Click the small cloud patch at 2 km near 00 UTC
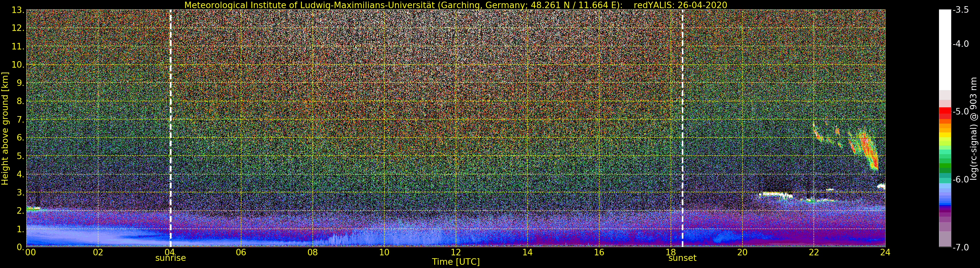The image size is (980, 268). pyautogui.click(x=34, y=208)
